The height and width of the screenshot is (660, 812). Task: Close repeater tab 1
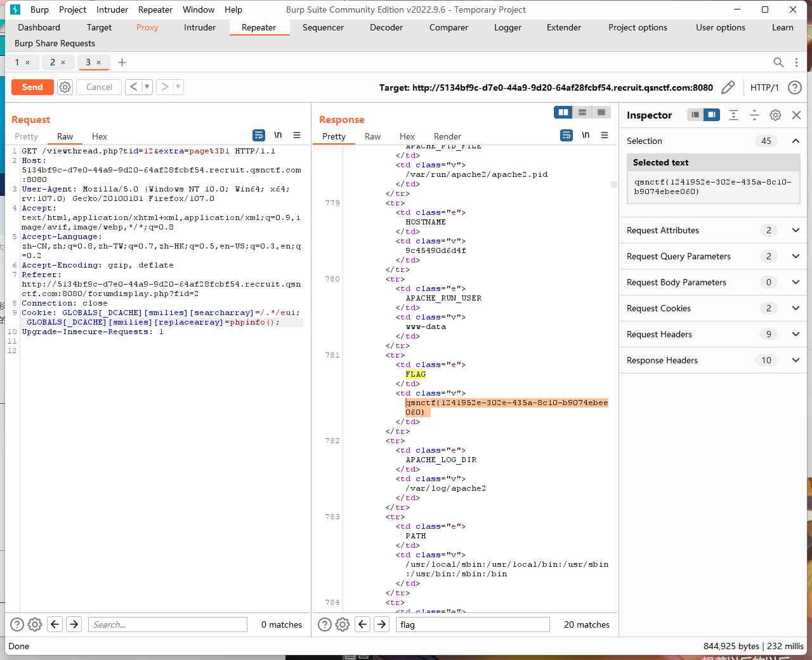27,62
